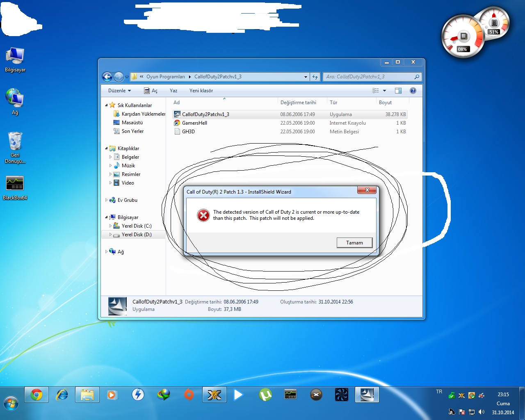Expand the Belgeler library node
Screen dimensions: 525x420
click(x=110, y=157)
